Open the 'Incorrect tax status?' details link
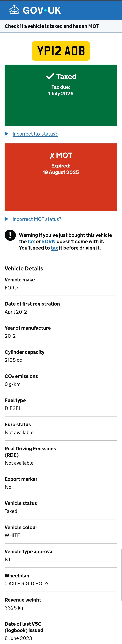This screenshot has height=644, width=122. [x=35, y=134]
